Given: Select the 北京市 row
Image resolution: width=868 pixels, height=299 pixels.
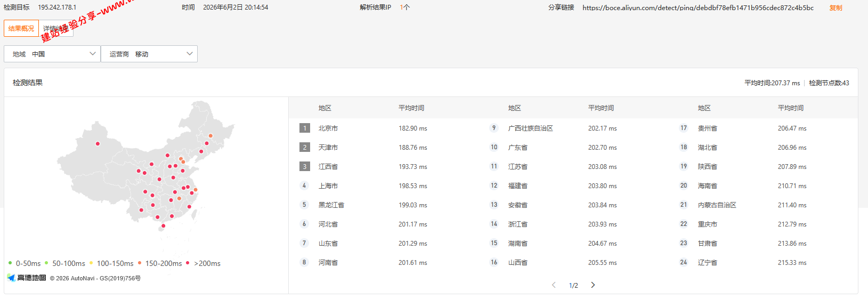Looking at the screenshot, I should tap(384, 128).
